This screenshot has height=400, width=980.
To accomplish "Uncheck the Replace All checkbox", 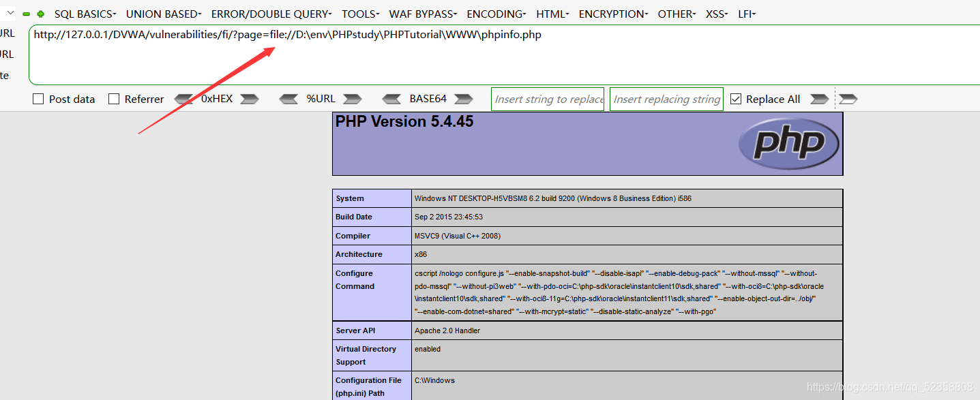I will 736,99.
